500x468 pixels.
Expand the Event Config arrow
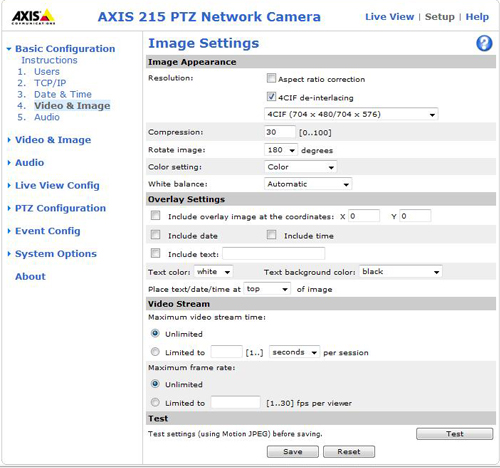tap(9, 231)
